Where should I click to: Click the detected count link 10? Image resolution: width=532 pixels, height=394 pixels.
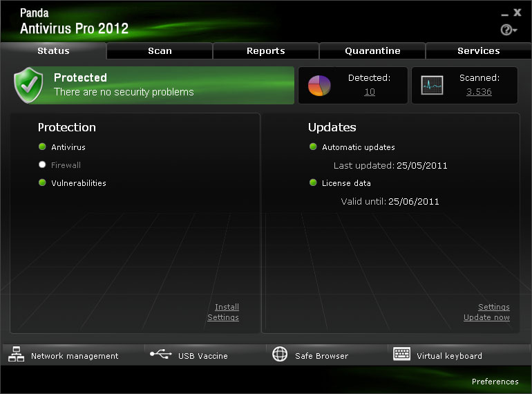(x=370, y=92)
